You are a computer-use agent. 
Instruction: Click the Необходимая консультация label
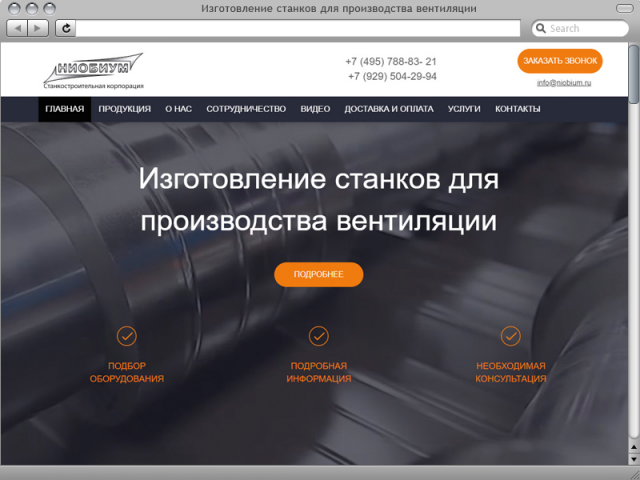[x=511, y=372]
